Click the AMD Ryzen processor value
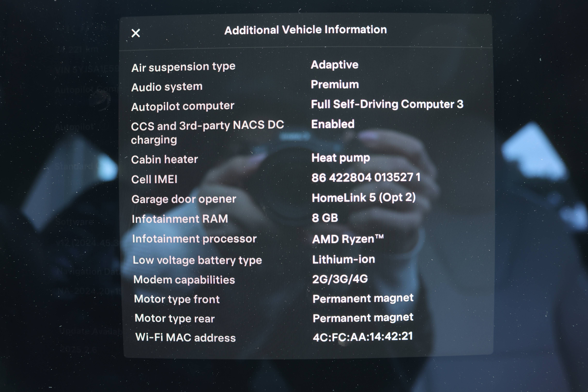 pos(347,239)
